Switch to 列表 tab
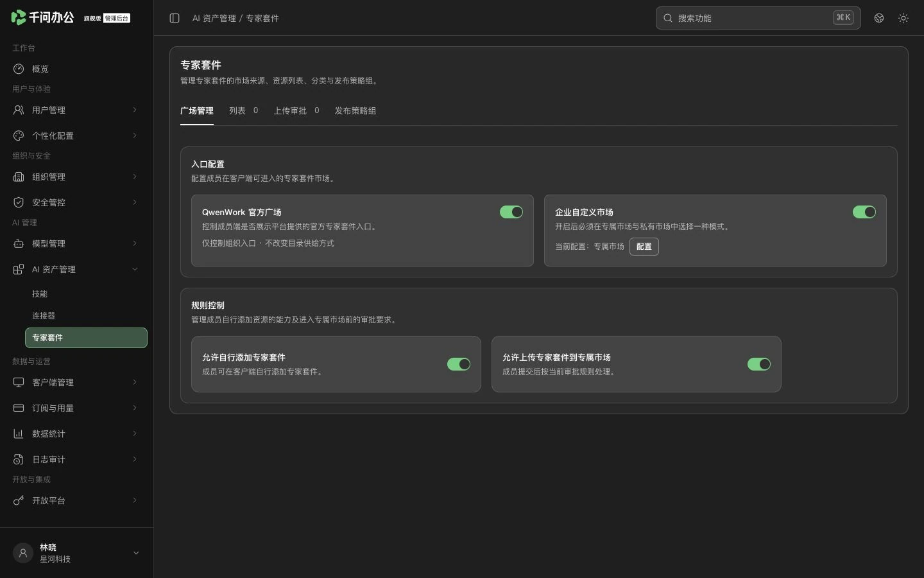This screenshot has height=578, width=924. [x=244, y=110]
